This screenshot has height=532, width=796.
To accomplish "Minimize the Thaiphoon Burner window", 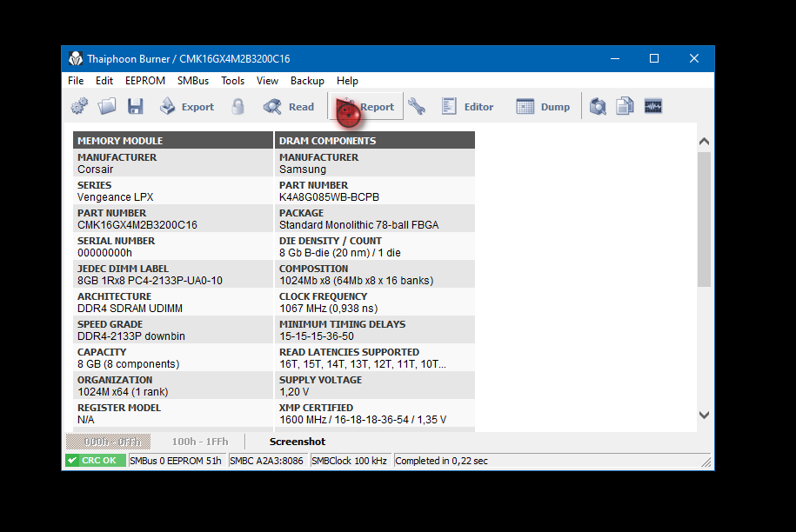I will pos(615,59).
